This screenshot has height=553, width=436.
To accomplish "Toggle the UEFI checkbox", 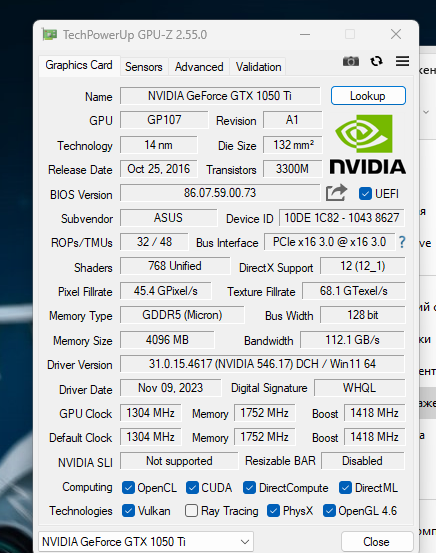I will 365,194.
